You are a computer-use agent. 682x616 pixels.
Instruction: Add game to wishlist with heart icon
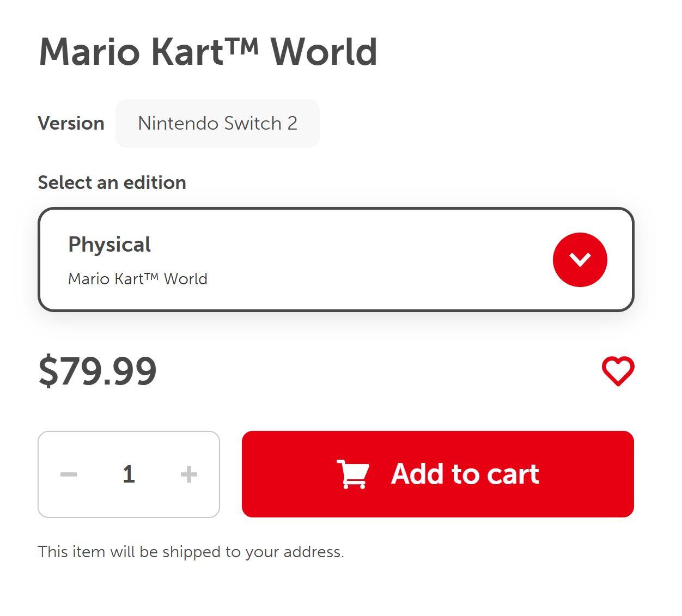(618, 371)
